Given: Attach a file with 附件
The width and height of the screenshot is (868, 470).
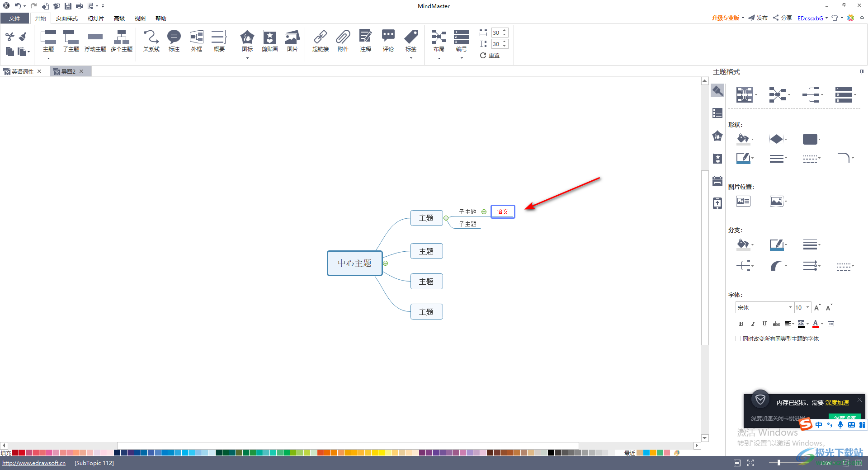Looking at the screenshot, I should [x=343, y=41].
